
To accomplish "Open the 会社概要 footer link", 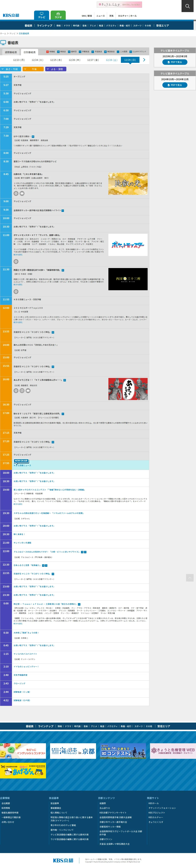I will [x=6, y=803].
